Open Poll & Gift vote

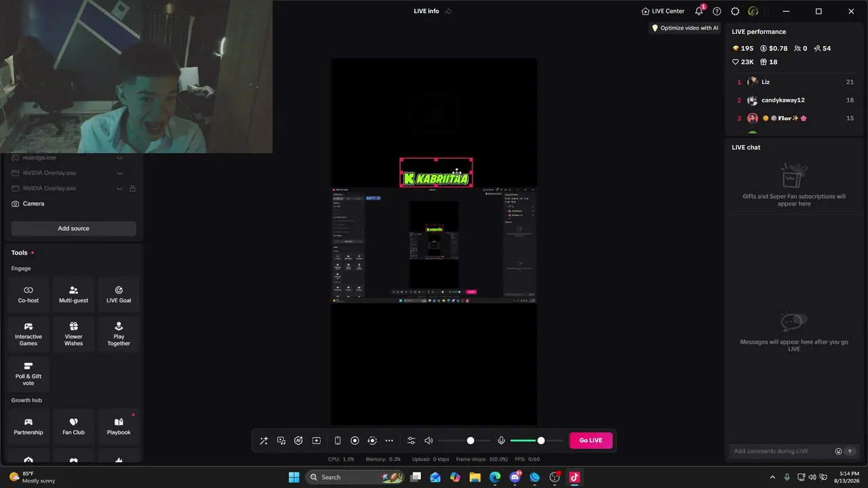tap(28, 373)
